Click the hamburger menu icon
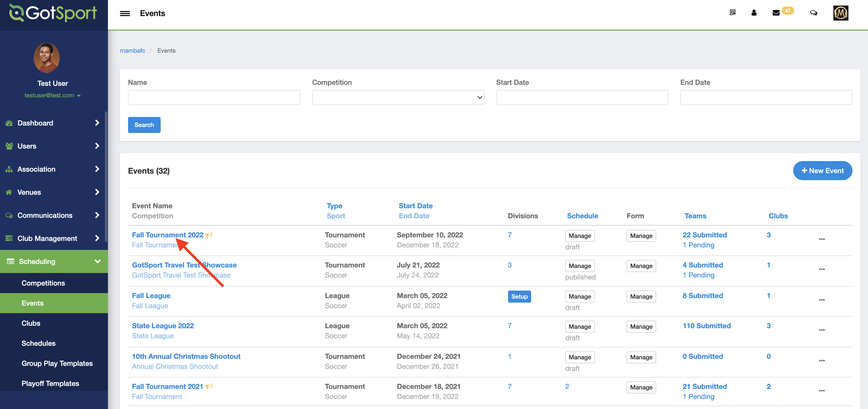 coord(125,14)
